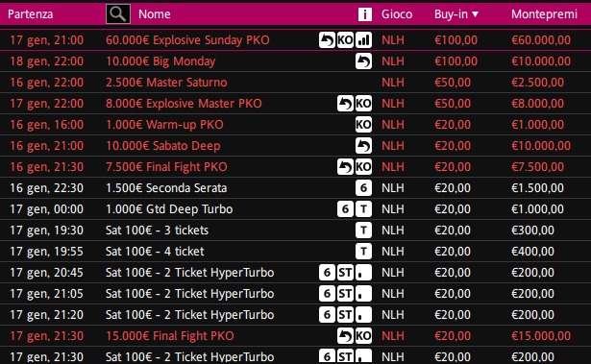The image size is (591, 364).
Task: Click €7.500,00 prize pool cell
Action: coord(537,166)
